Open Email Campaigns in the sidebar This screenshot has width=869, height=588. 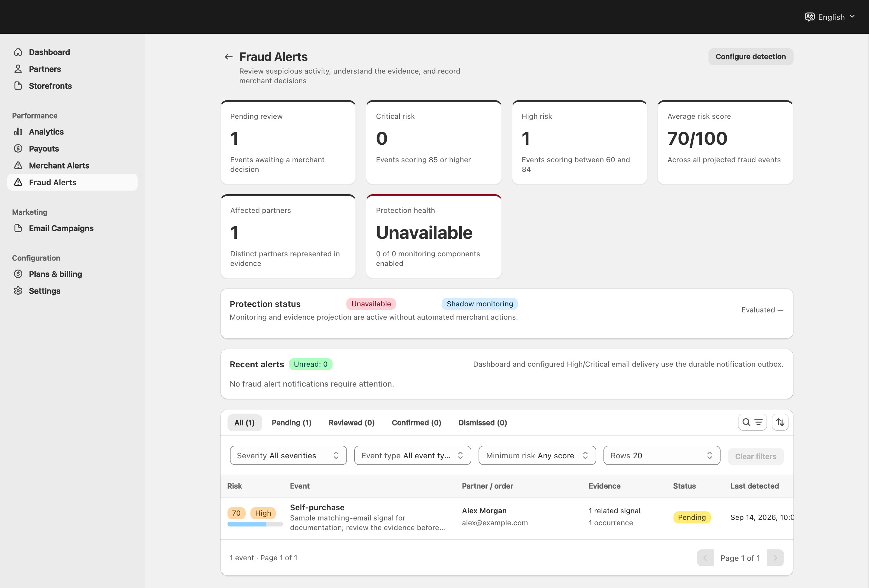(x=72, y=228)
